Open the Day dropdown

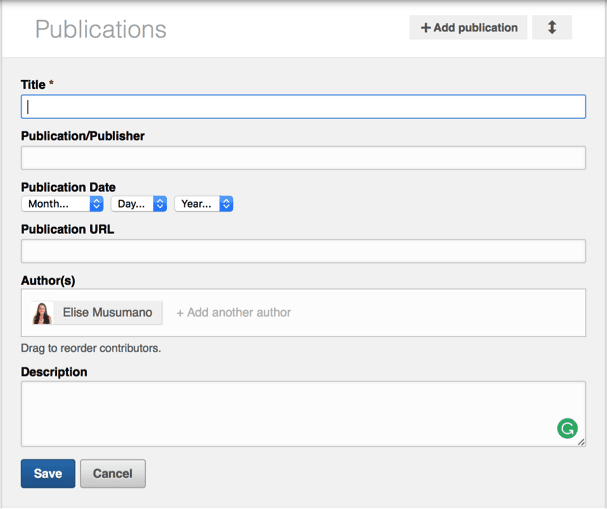(x=138, y=204)
